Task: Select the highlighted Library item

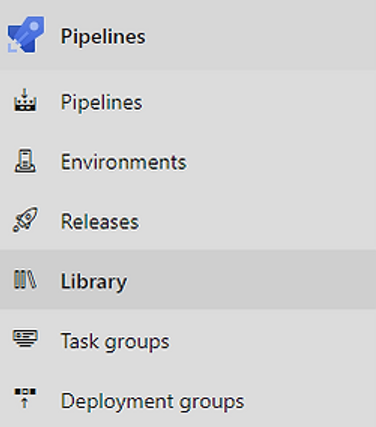Action: (x=188, y=279)
